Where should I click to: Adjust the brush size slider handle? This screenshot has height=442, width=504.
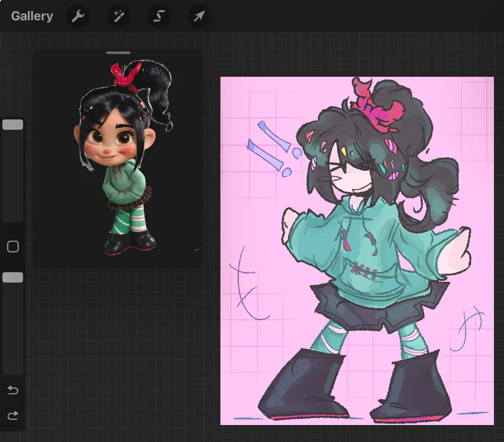[x=13, y=125]
